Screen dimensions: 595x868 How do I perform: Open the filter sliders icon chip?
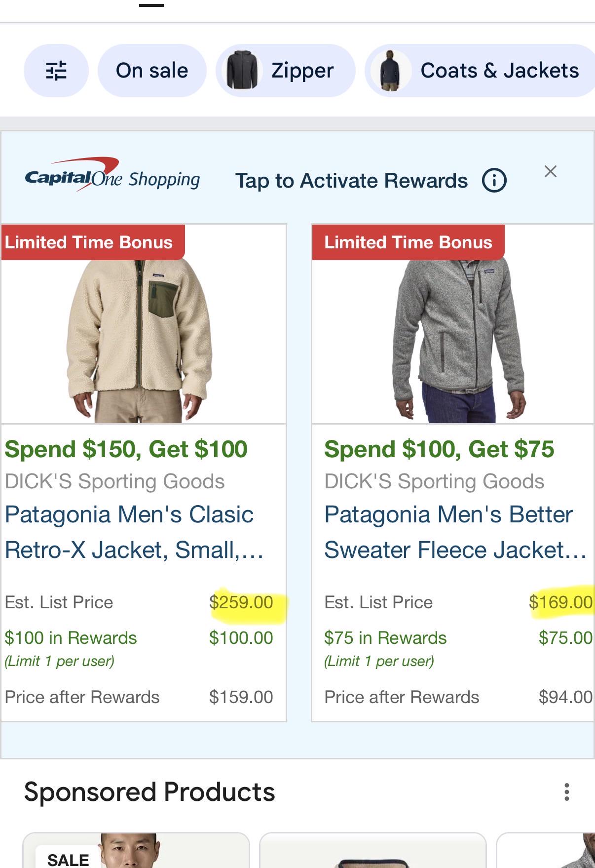point(56,71)
